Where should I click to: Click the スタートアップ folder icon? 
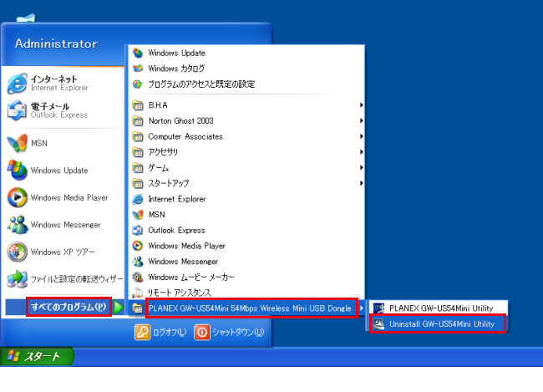[138, 183]
